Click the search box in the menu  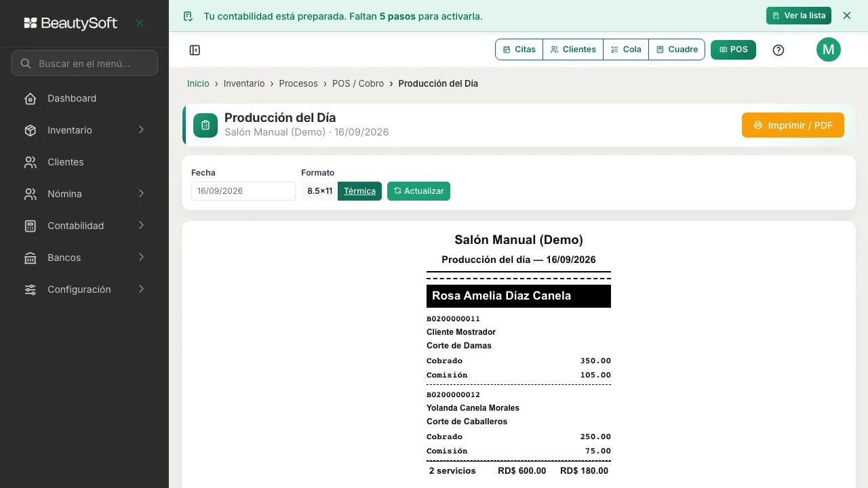(84, 63)
